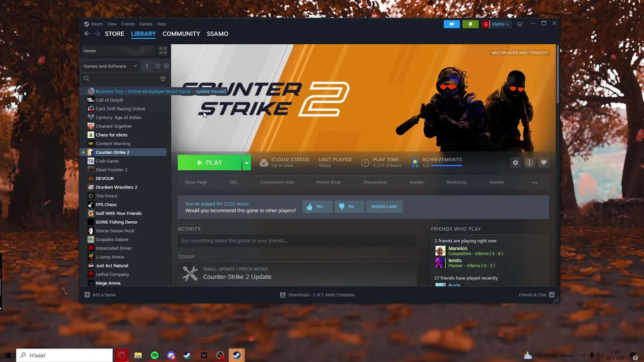644x362 pixels.
Task: Open the more options ellipsis after Market
Action: tap(535, 183)
